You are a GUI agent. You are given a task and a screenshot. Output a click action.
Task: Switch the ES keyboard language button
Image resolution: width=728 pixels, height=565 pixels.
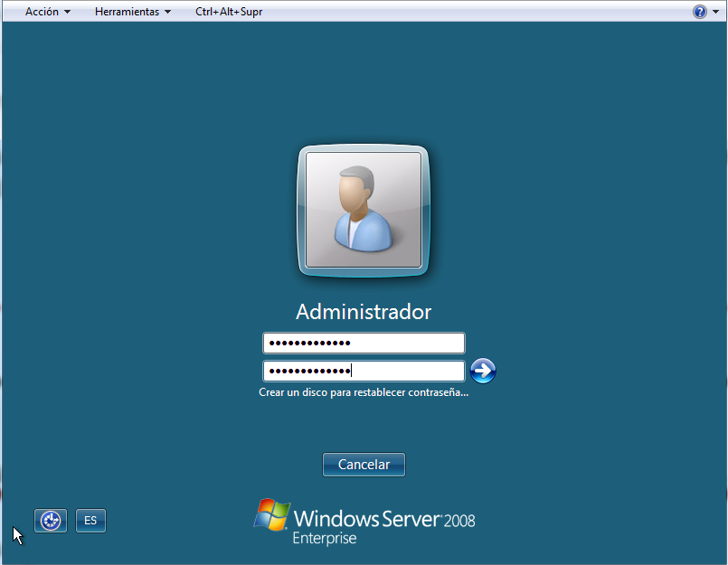point(90,521)
